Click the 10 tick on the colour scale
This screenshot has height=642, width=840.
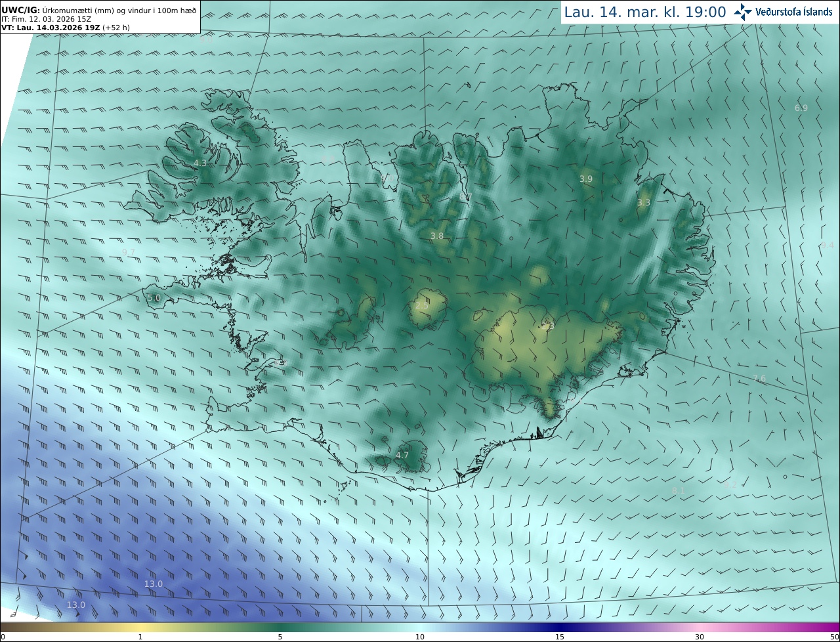(420, 637)
